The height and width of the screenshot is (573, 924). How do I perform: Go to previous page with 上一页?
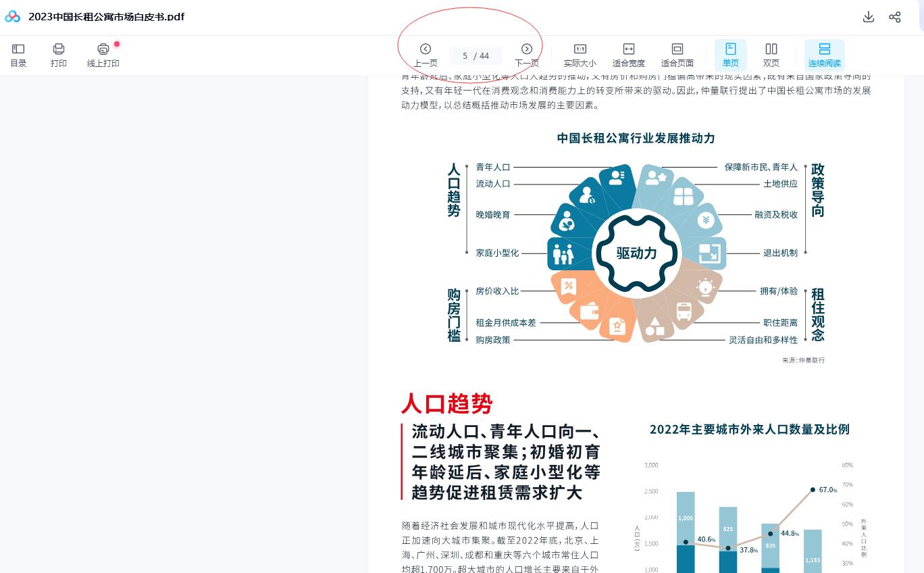point(426,55)
